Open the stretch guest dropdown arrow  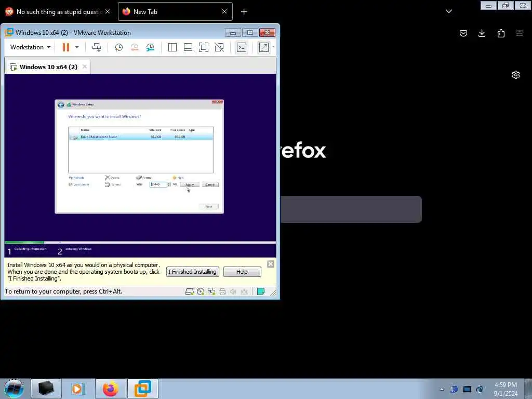273,47
